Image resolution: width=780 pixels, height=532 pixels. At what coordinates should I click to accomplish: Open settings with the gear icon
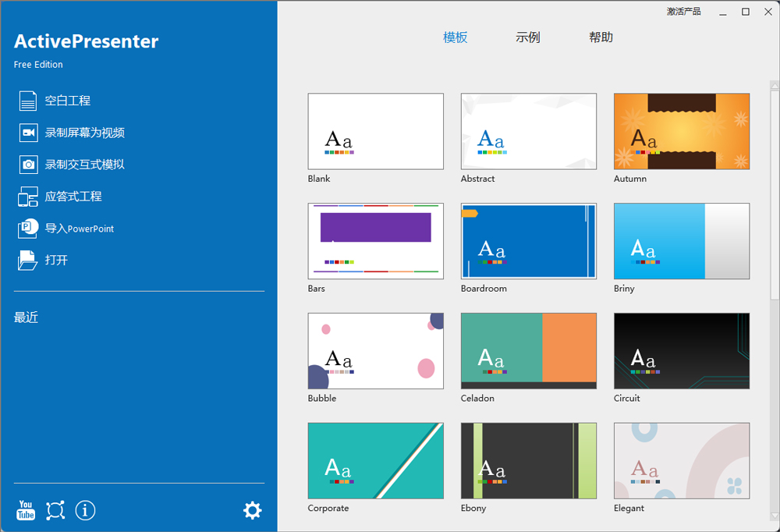pos(252,510)
